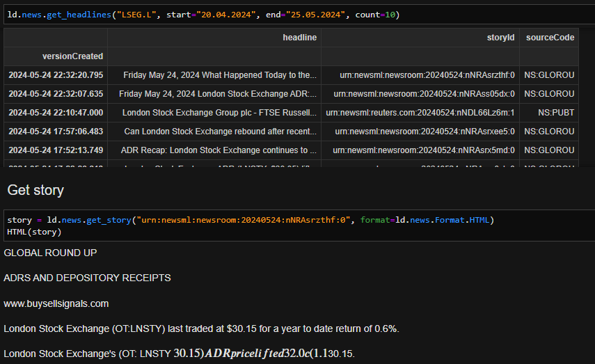The width and height of the screenshot is (595, 364).
Task: Click timestamp 2024-05-24 22:32:20.795
Action: [x=56, y=75]
